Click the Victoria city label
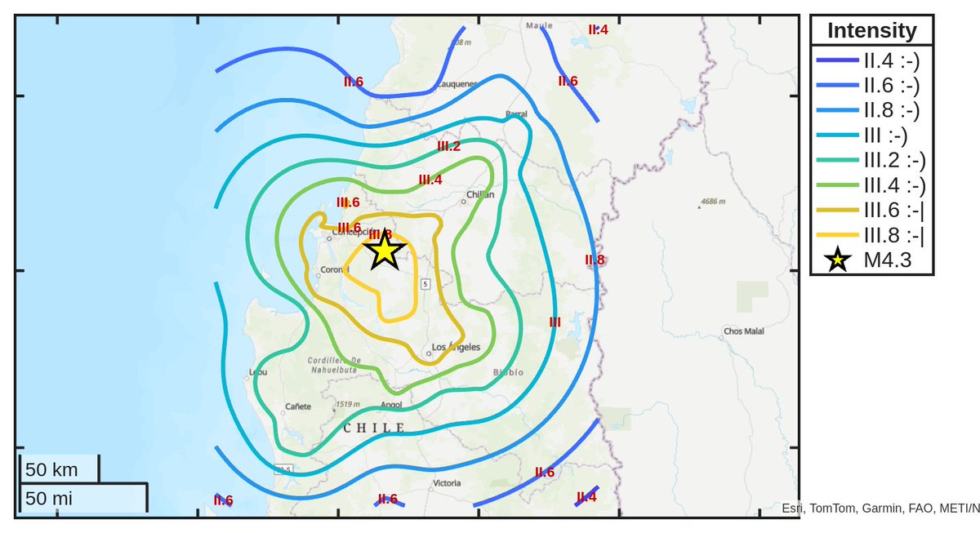 pos(447,483)
